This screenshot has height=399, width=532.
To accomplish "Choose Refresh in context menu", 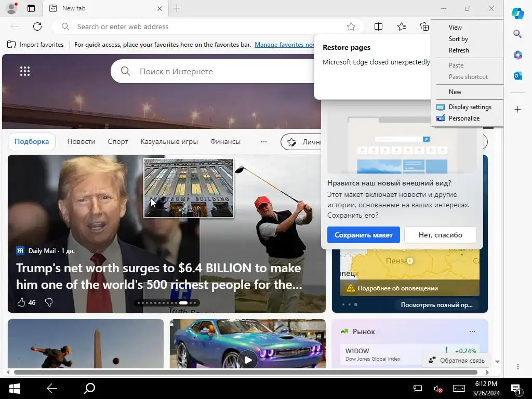I will [x=467, y=50].
